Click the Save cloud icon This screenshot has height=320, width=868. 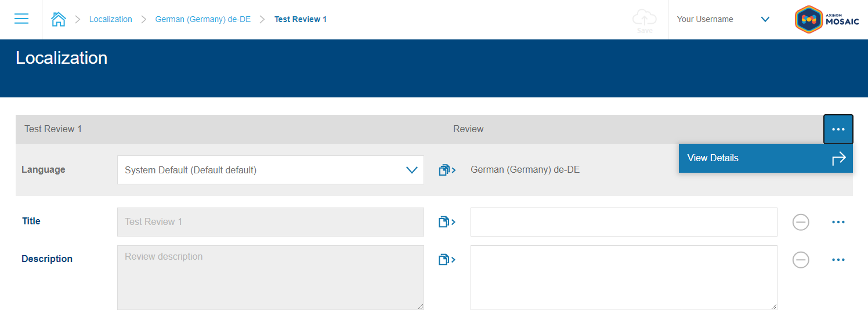point(644,20)
